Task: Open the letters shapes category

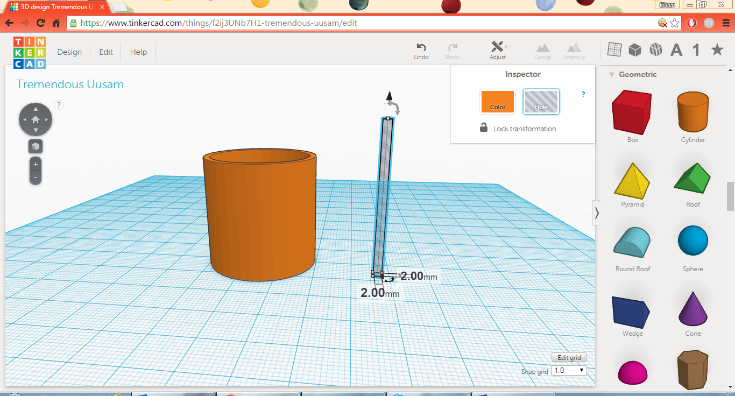Action: click(676, 50)
